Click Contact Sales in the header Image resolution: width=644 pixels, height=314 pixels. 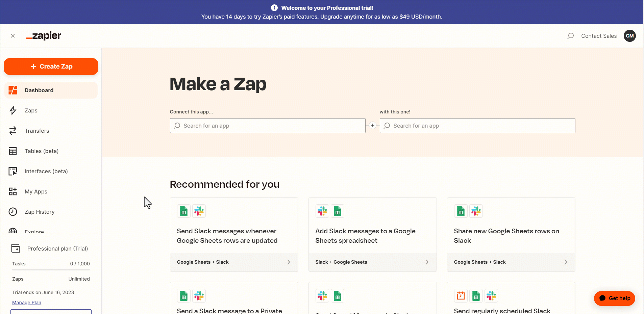(599, 36)
